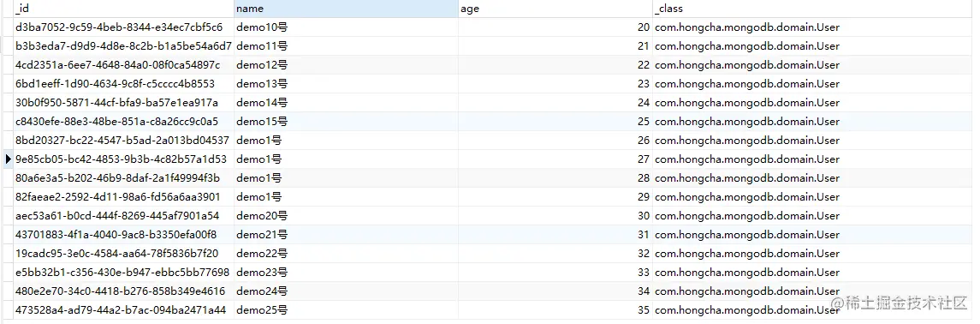Select the demo12号 name cell
The height and width of the screenshot is (324, 980).
pyautogui.click(x=346, y=65)
